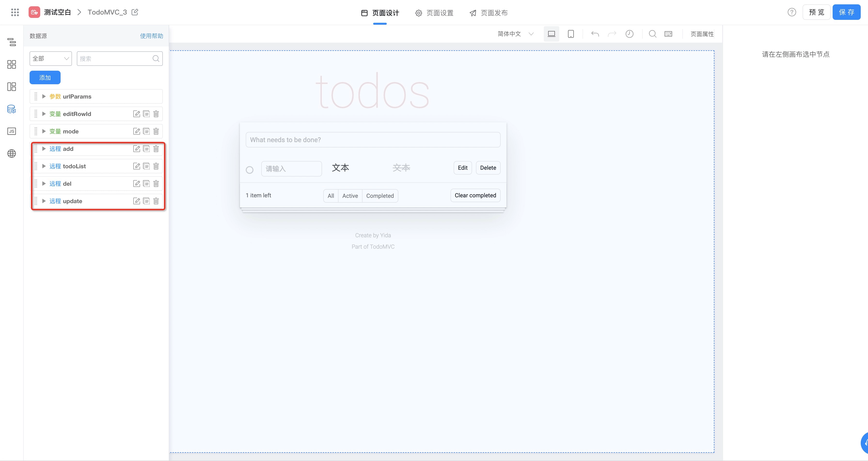Open the JS actions panel icon
This screenshot has height=461, width=868.
pyautogui.click(x=11, y=131)
